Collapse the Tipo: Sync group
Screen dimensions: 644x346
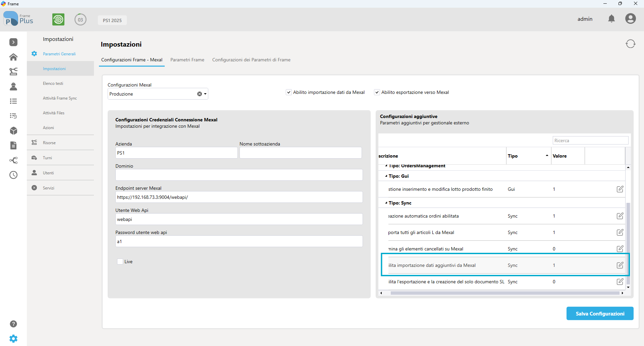pyautogui.click(x=386, y=203)
